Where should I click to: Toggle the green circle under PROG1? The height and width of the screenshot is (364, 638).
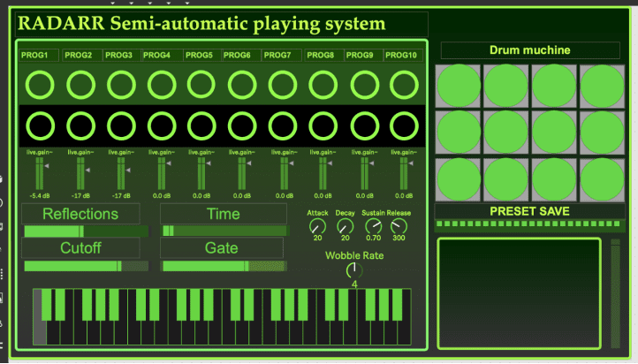pyautogui.click(x=39, y=85)
